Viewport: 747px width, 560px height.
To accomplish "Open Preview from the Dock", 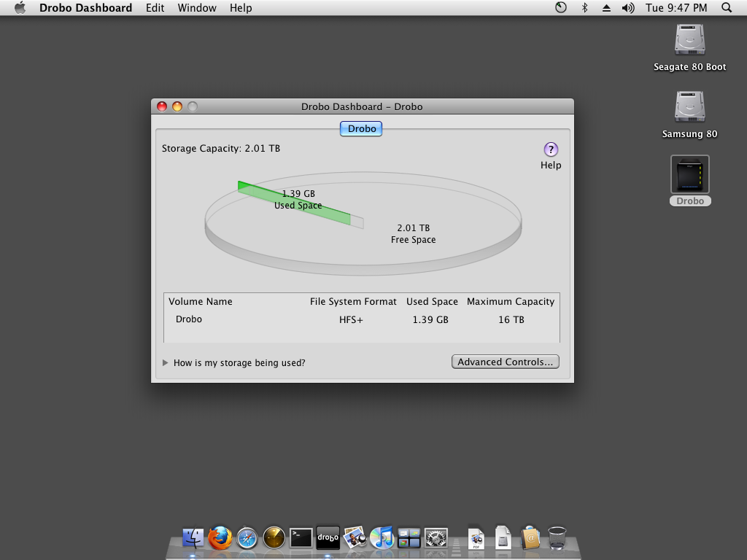I will 355,538.
